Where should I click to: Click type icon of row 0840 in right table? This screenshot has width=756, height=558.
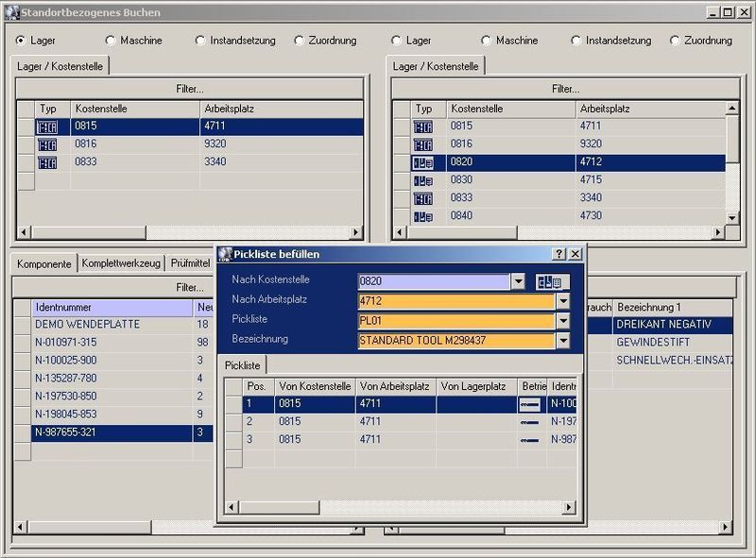coord(423,216)
